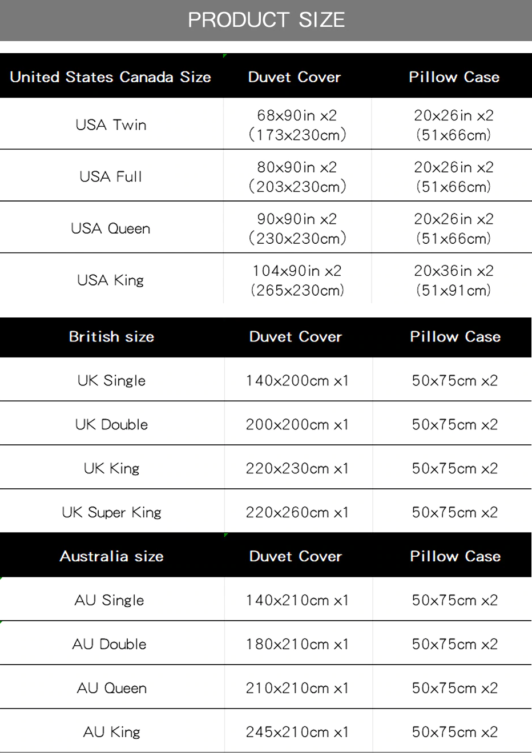Select the USA Full row label
The width and height of the screenshot is (532, 756).
(x=111, y=176)
